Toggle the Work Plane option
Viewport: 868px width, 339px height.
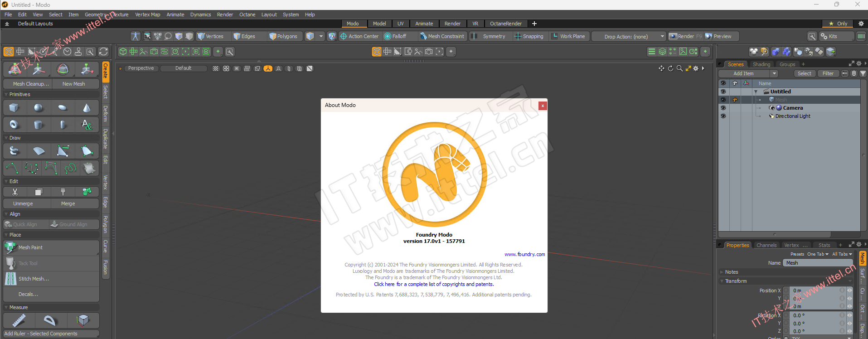[568, 36]
